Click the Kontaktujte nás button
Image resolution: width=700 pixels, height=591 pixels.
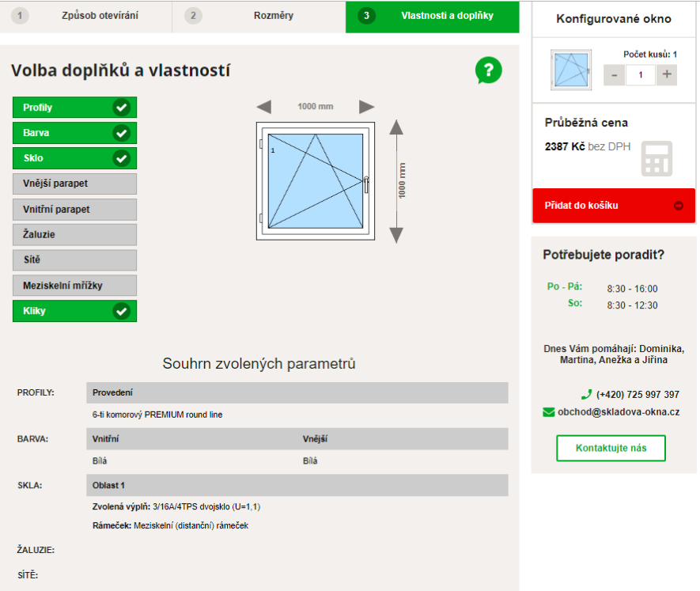[x=611, y=448]
